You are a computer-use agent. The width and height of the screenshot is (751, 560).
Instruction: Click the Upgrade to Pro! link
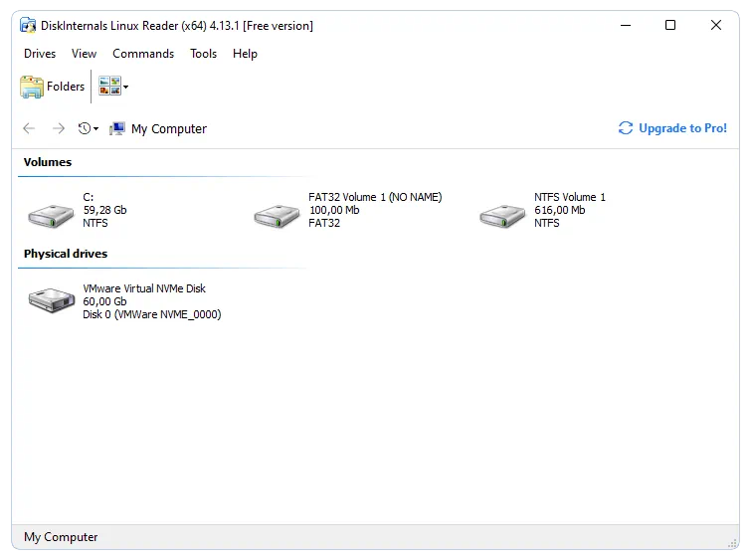click(682, 128)
